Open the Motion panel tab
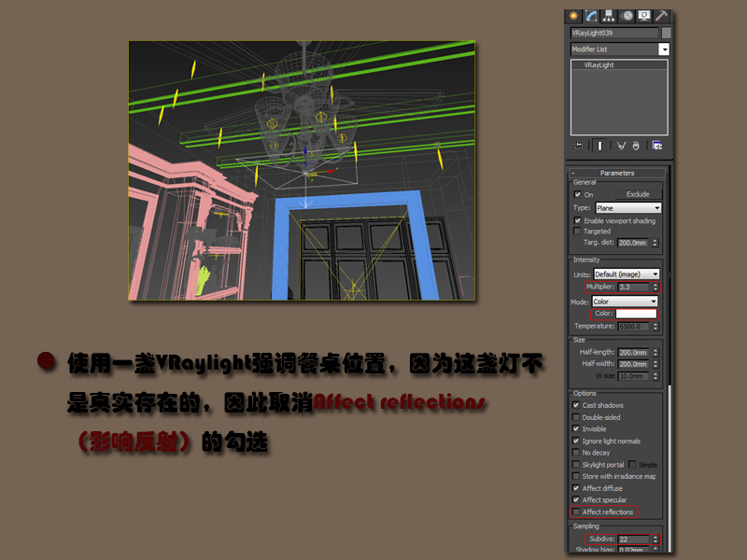 (x=627, y=16)
